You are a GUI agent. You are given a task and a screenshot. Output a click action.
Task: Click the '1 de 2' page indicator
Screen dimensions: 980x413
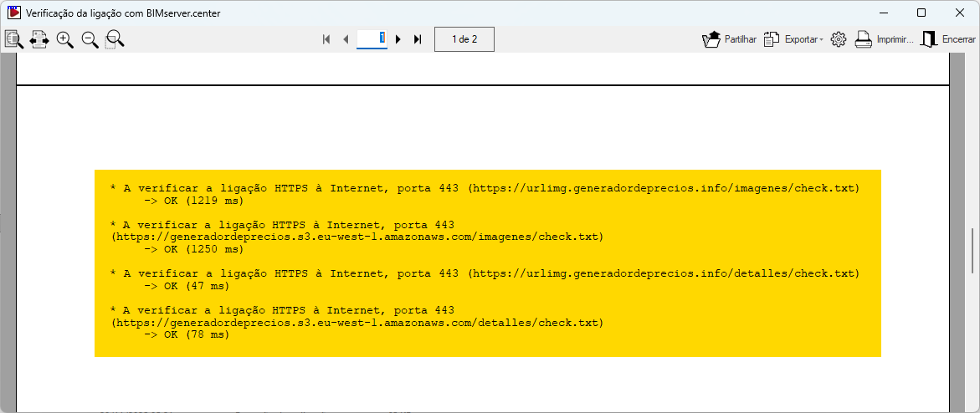[x=464, y=39]
